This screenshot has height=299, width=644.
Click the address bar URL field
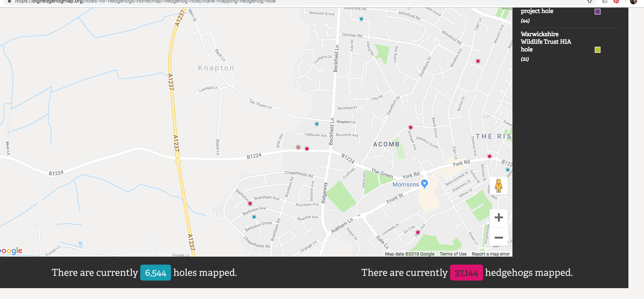145,1
